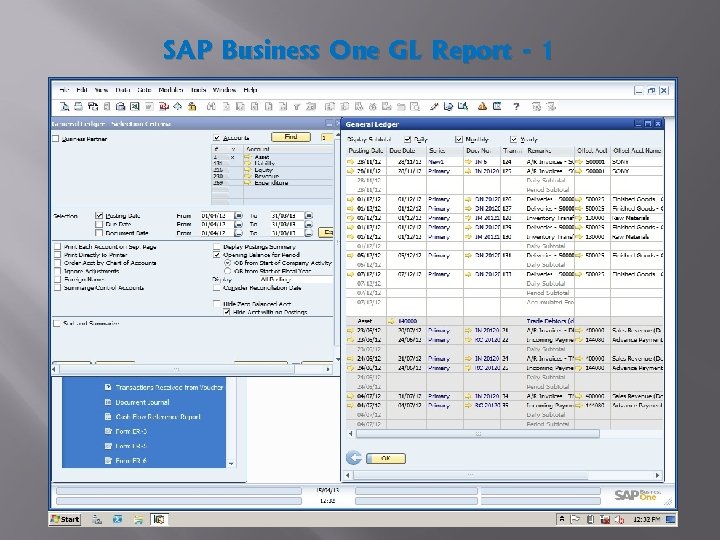Click link arrow next to Asset 140000
720x540 pixels.
[x=391, y=321]
